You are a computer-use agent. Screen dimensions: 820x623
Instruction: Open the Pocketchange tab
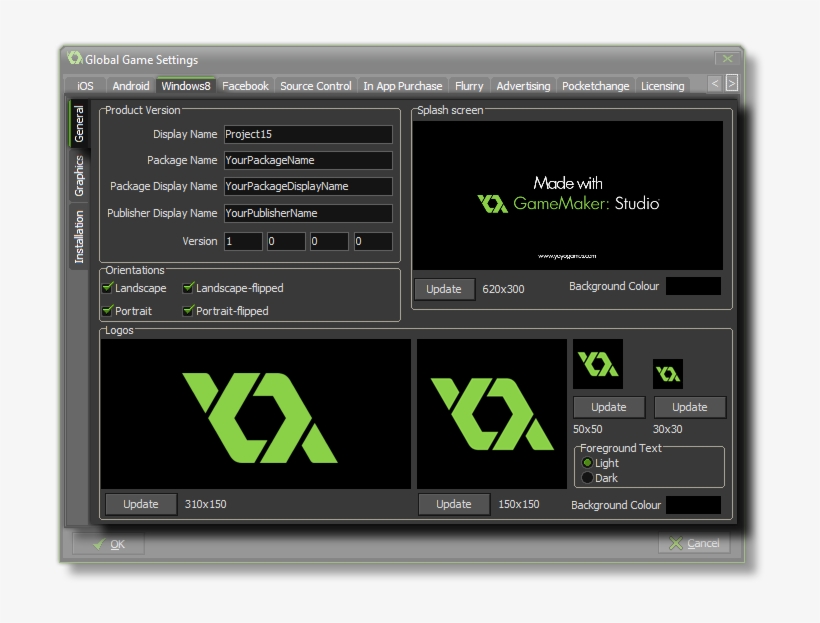coord(595,86)
